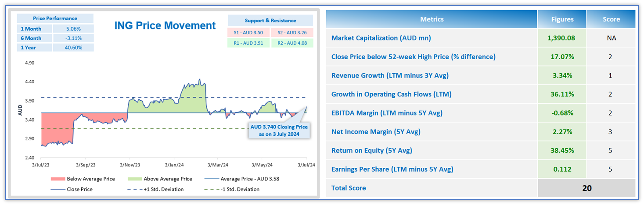Screen dimensions: 644x205
Task: Click the AUD y-axis title
Action: (x=20, y=110)
